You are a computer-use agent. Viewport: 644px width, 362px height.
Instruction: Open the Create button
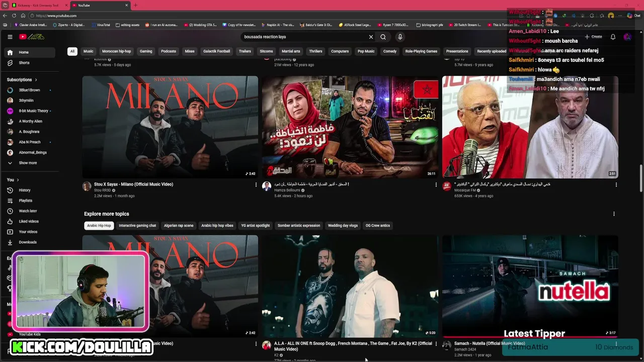tap(593, 37)
